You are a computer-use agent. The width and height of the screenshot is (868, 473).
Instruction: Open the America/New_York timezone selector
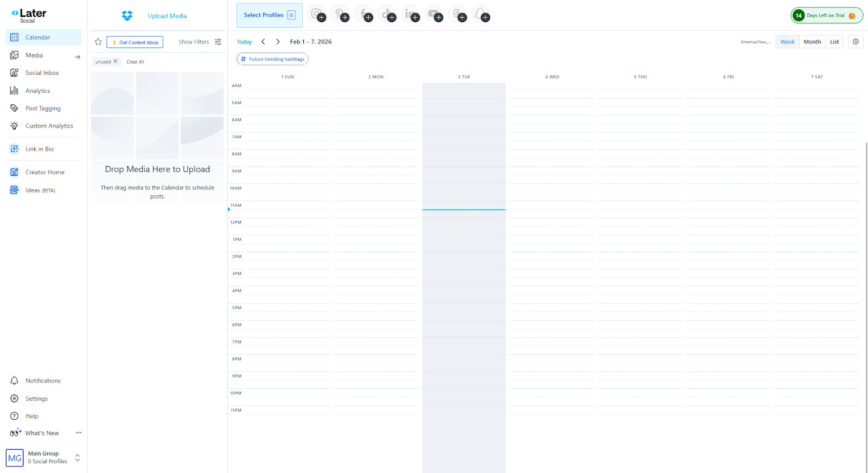[x=756, y=42]
